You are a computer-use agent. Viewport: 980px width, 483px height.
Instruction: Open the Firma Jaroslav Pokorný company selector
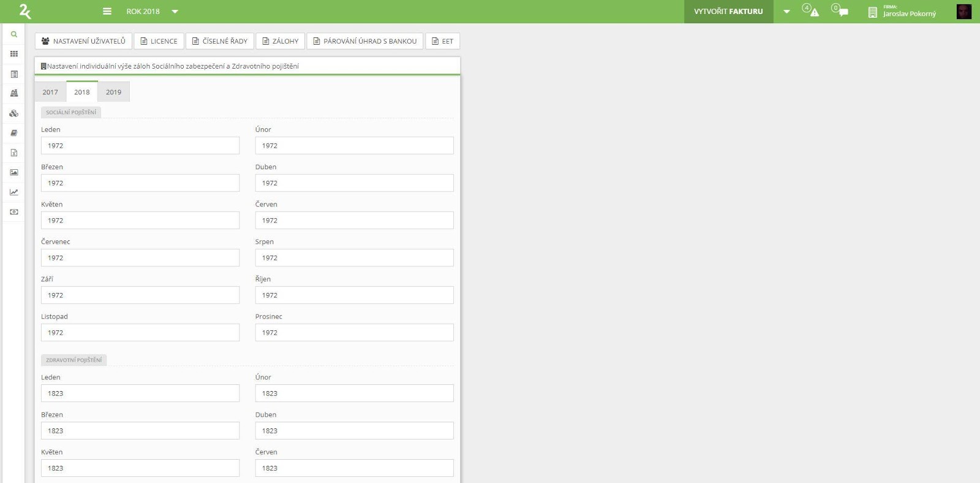[x=902, y=12]
